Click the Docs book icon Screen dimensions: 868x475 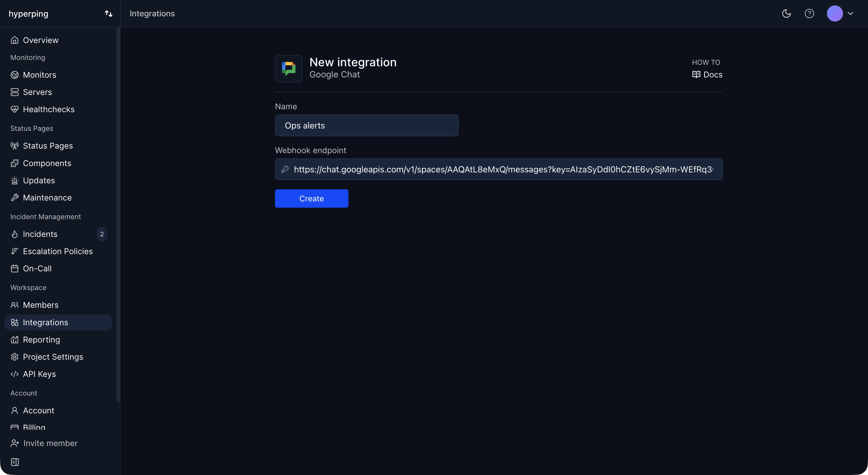(x=696, y=74)
